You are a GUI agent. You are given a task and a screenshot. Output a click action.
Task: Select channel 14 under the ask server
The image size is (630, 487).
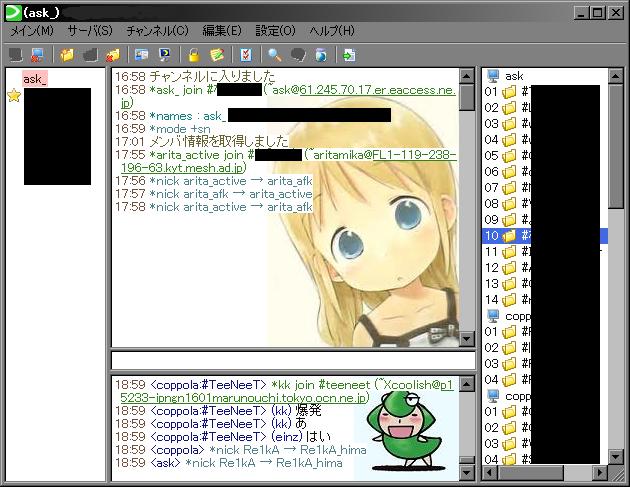(544, 300)
